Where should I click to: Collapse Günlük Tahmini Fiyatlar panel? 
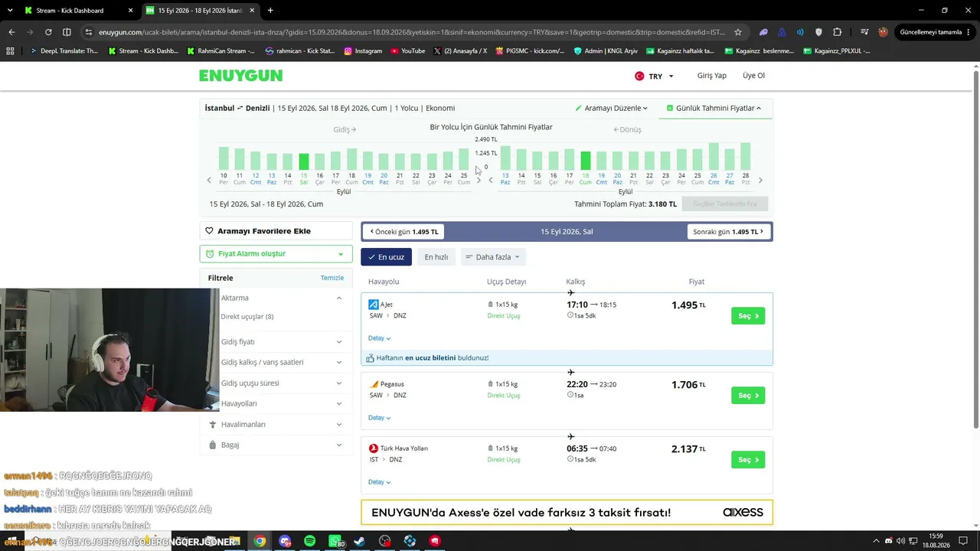pyautogui.click(x=714, y=108)
